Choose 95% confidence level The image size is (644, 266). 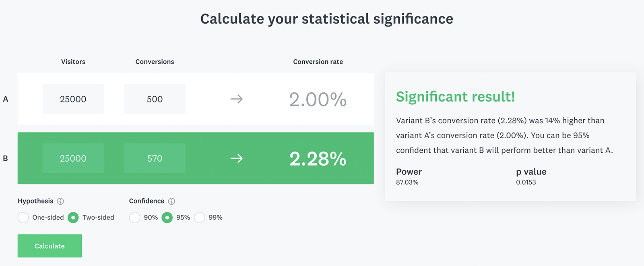point(167,218)
